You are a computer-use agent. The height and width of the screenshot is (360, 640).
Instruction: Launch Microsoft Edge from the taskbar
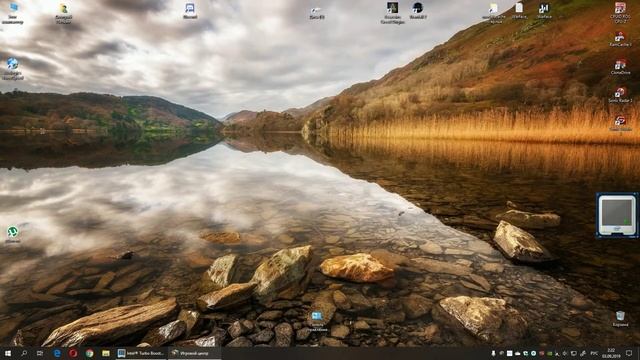[x=57, y=353]
